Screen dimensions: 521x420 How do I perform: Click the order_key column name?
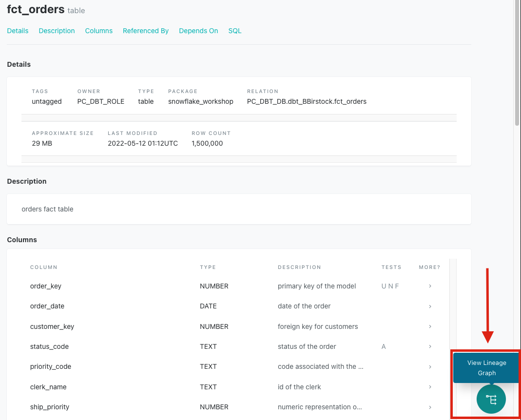click(x=46, y=286)
